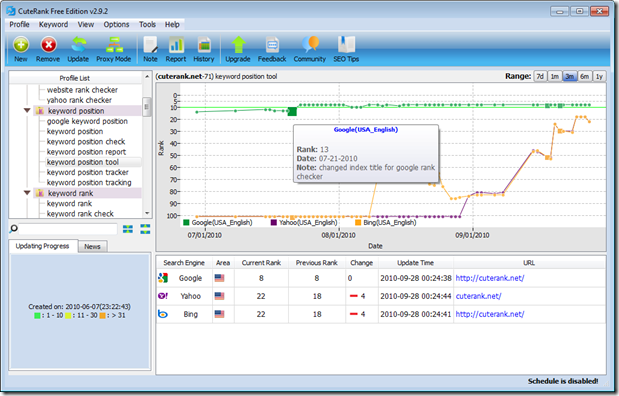Sort by Current Rank column header
619x396 pixels.
coord(261,263)
